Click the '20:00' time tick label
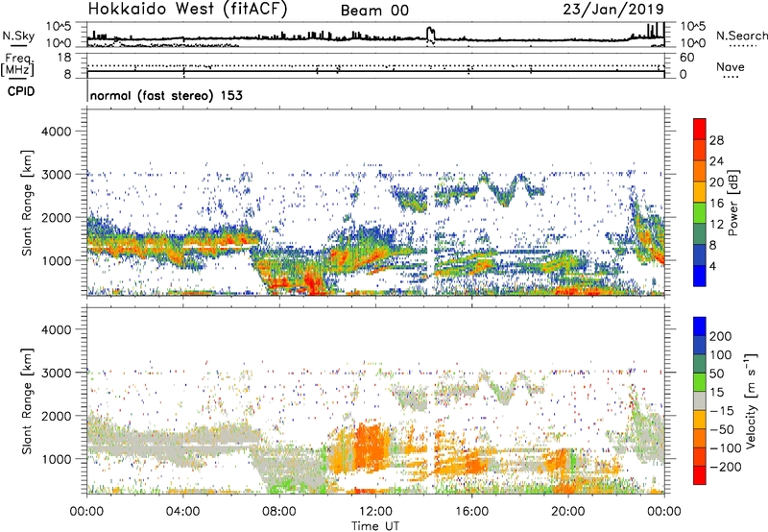This screenshot has width=768, height=532. pos(567,512)
